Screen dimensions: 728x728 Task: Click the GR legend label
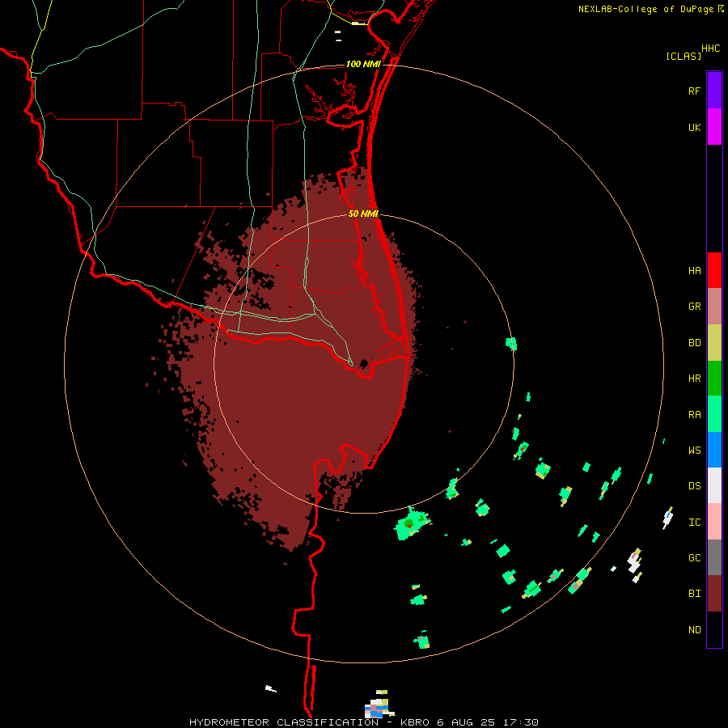(694, 307)
